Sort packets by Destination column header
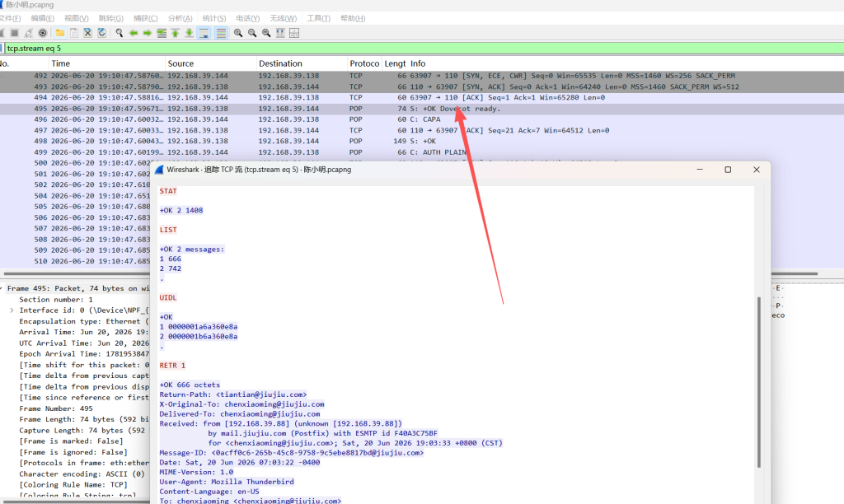Screen dimensions: 844x504 pos(302,63)
